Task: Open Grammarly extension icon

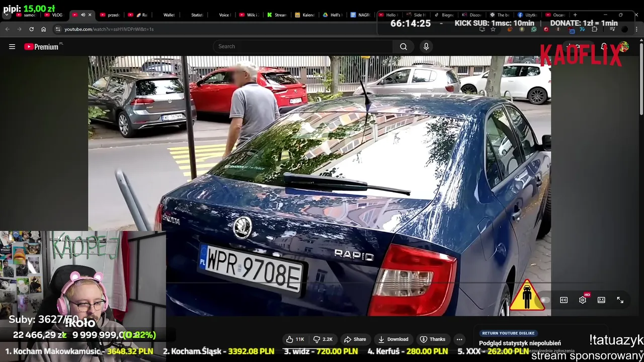Action: pyautogui.click(x=534, y=29)
